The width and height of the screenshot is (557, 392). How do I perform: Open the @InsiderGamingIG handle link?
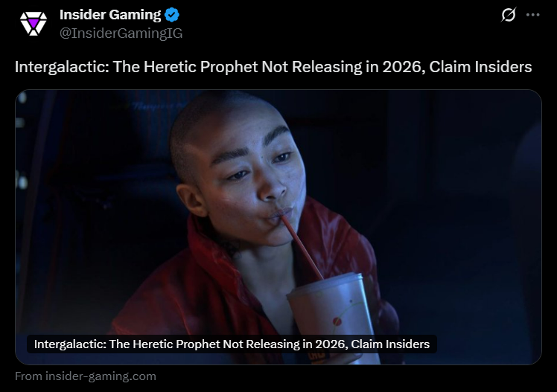121,33
